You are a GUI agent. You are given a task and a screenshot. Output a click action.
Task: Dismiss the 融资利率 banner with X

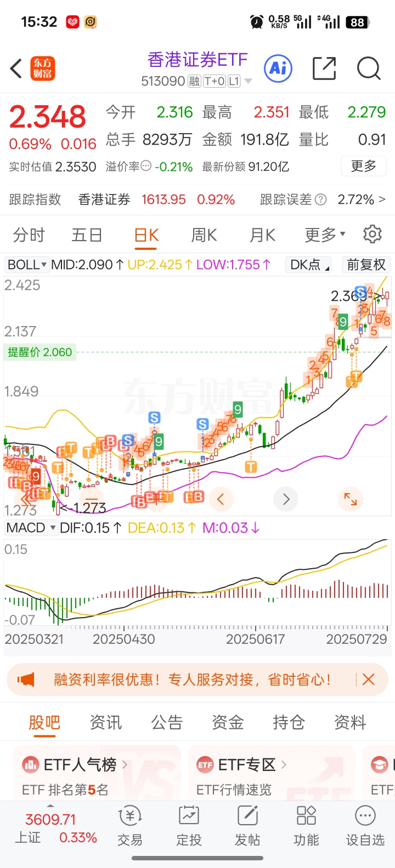click(369, 679)
